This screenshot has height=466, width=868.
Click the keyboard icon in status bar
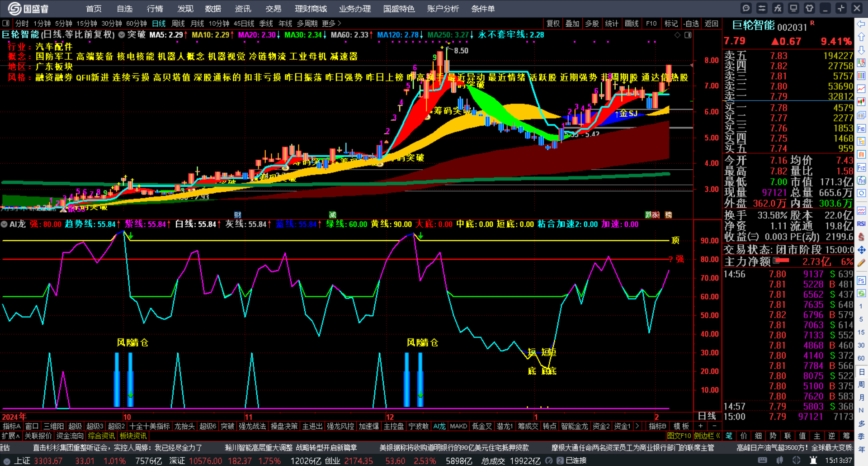(x=762, y=461)
